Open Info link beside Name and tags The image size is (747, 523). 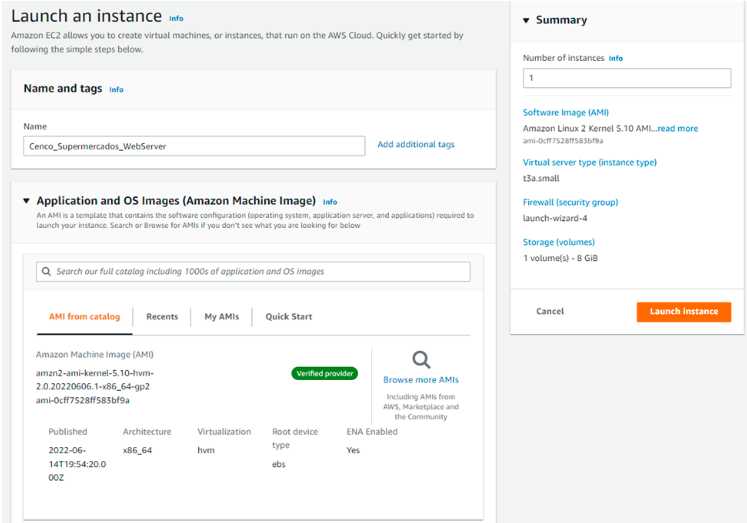point(116,90)
